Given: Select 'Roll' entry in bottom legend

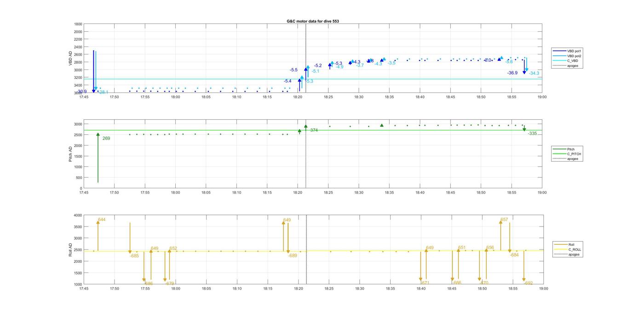Looking at the screenshot, I should (571, 245).
